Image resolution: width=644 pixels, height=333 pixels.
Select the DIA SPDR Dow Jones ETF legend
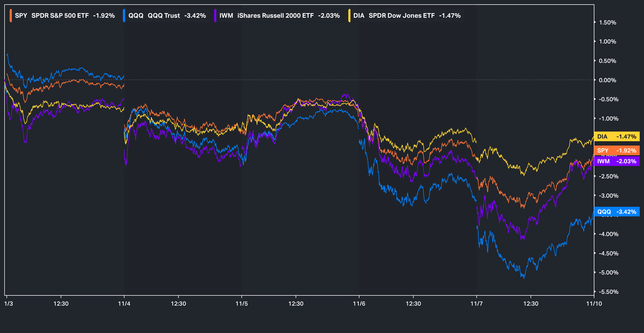[x=407, y=16]
